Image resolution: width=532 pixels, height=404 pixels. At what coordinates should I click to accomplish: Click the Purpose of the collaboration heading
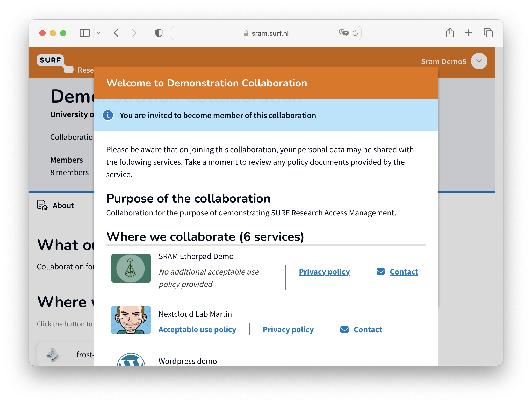point(188,198)
